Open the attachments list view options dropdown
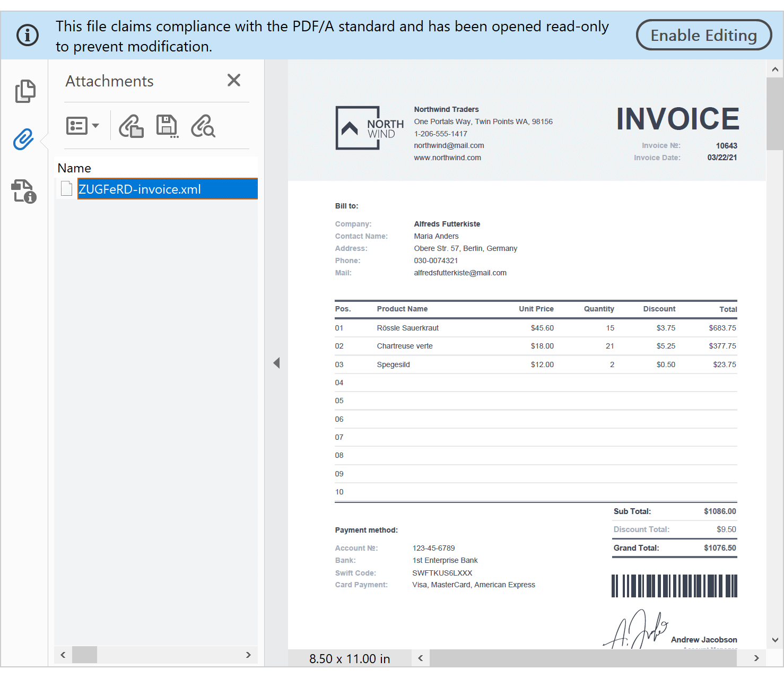The image size is (784, 678). [x=83, y=126]
